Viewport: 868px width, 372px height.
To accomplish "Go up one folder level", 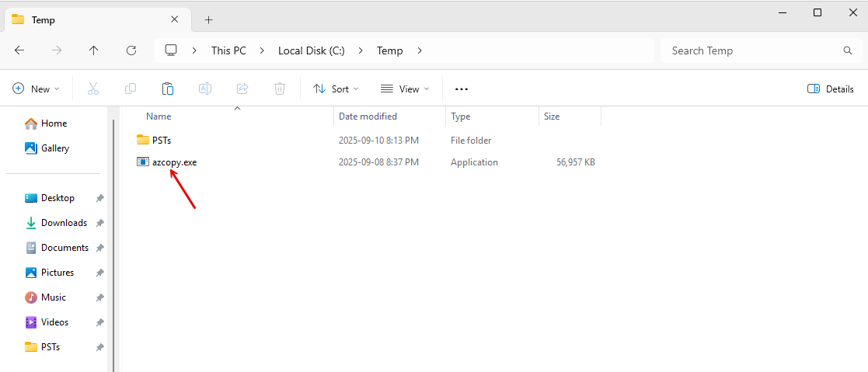I will [94, 50].
